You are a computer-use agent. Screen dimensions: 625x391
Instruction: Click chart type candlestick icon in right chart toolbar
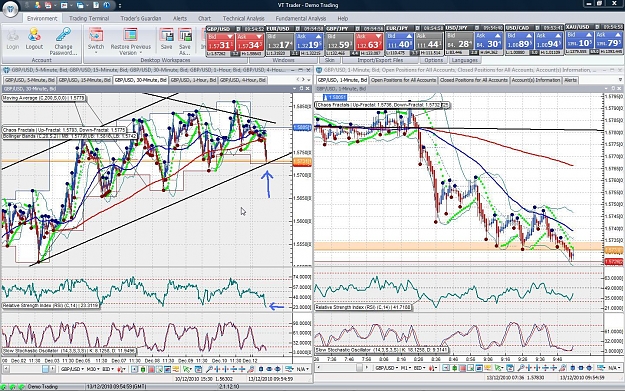(x=432, y=369)
